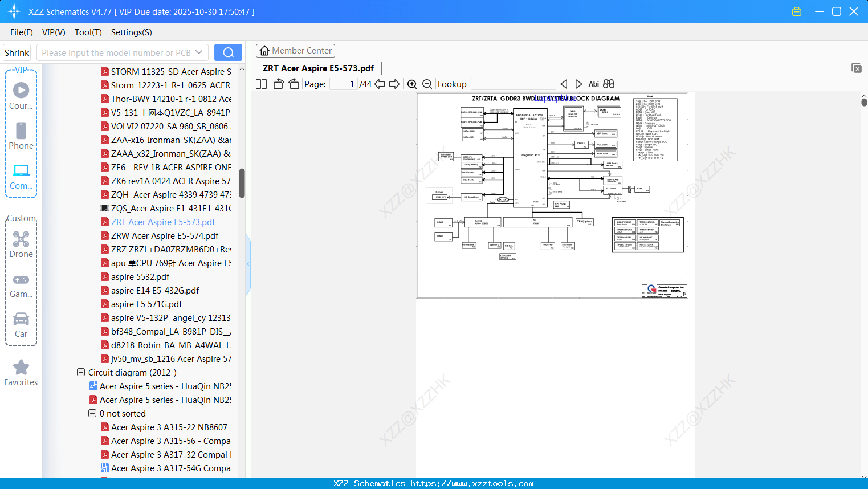Click the schematic block diagram page
Screen dimensions: 868x489
point(552,195)
